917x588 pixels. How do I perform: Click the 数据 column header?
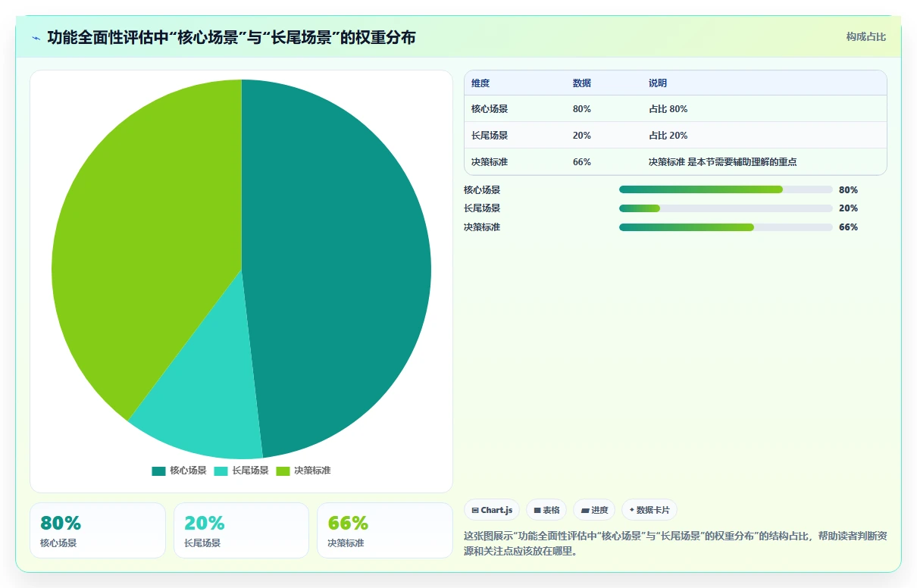click(582, 83)
